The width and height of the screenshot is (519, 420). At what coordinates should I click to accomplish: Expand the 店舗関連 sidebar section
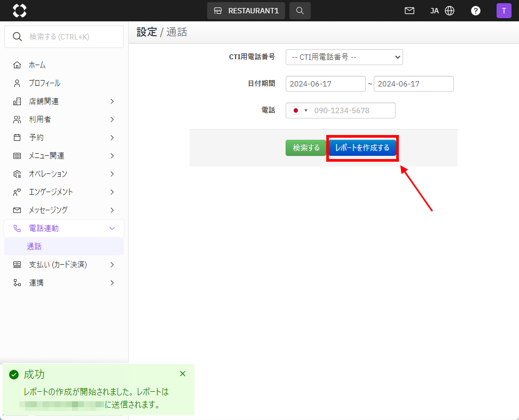[64, 101]
